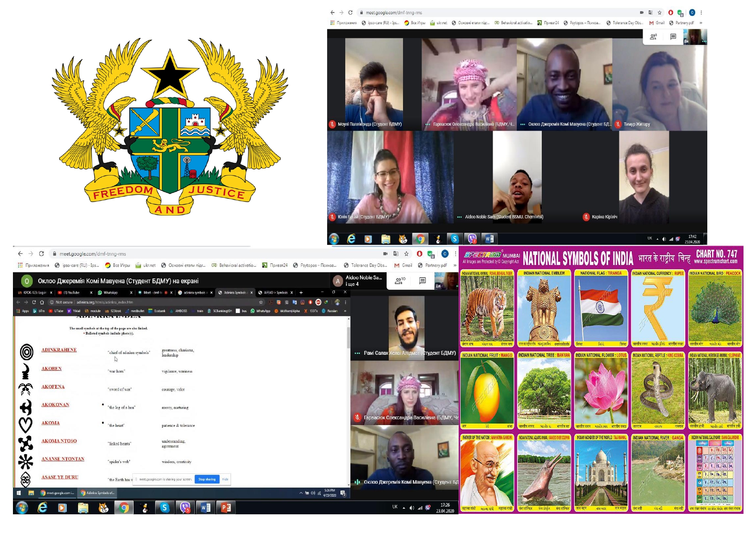
Task: Show hidden tray icons on lower taskbar
Action: coord(404,508)
